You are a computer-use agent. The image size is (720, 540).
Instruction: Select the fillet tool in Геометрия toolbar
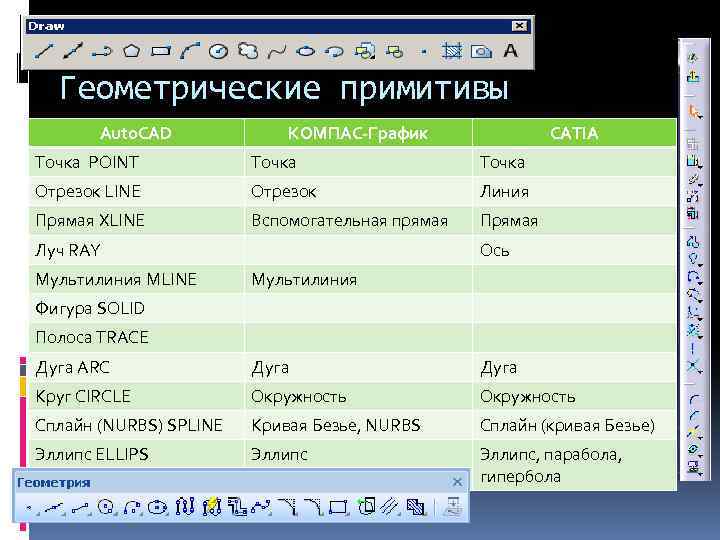(x=314, y=506)
